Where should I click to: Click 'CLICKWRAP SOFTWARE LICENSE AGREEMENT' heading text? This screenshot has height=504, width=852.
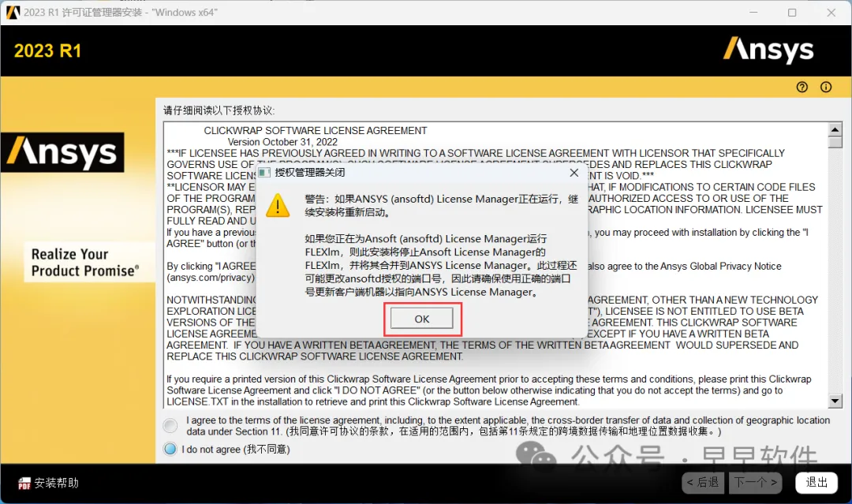click(x=315, y=130)
